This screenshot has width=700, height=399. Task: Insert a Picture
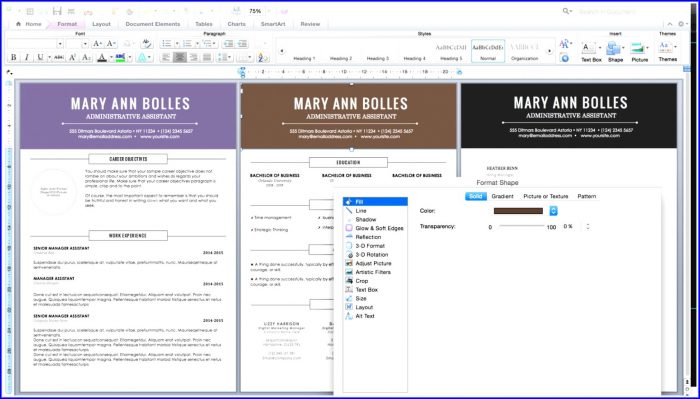click(x=640, y=51)
